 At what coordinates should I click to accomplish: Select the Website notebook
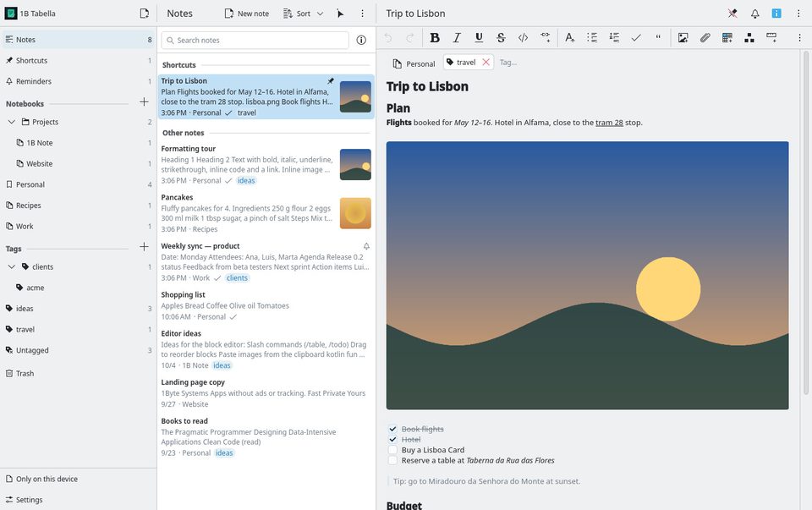[x=78, y=163]
